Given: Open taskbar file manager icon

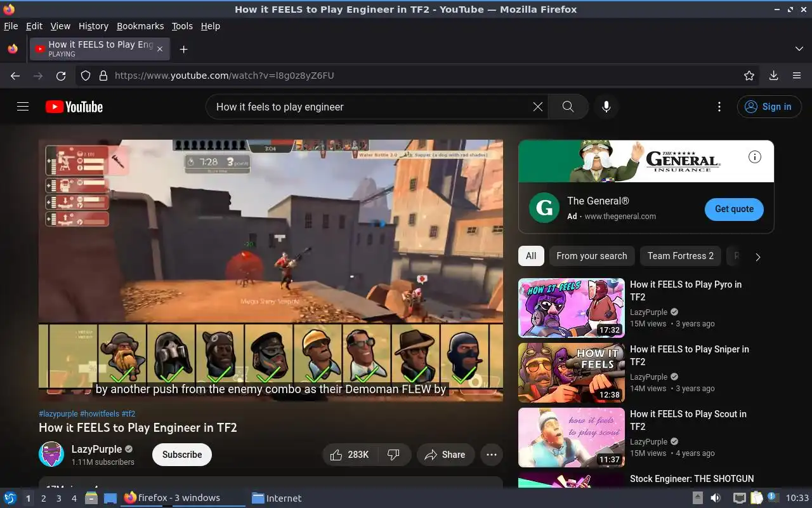Looking at the screenshot, I should point(91,498).
